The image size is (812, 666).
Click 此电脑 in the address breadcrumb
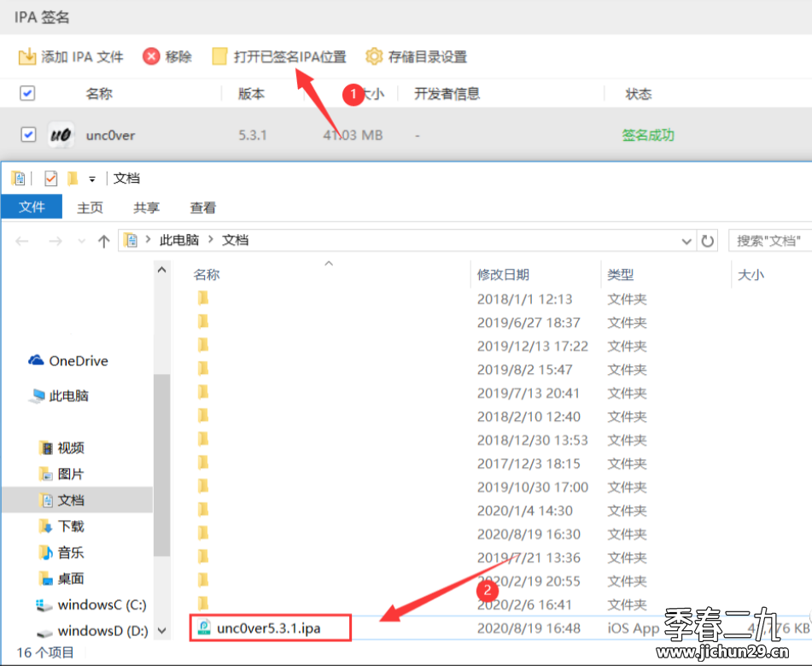click(179, 240)
